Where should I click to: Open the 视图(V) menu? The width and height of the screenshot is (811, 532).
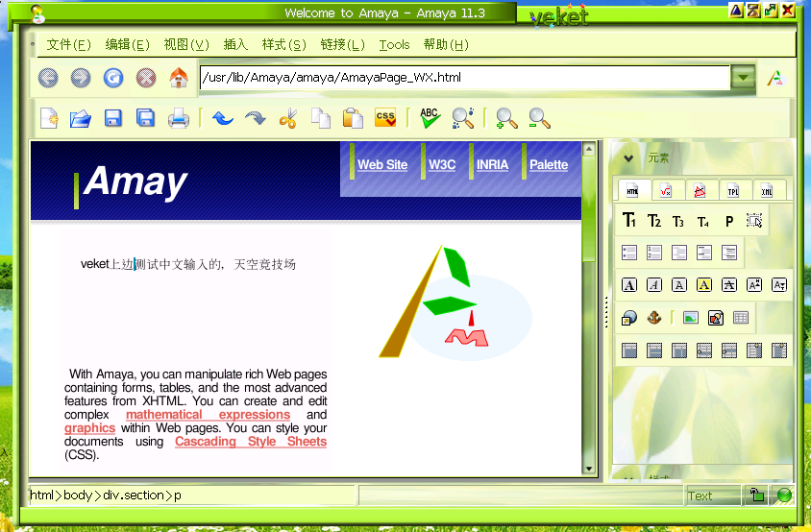pos(186,45)
